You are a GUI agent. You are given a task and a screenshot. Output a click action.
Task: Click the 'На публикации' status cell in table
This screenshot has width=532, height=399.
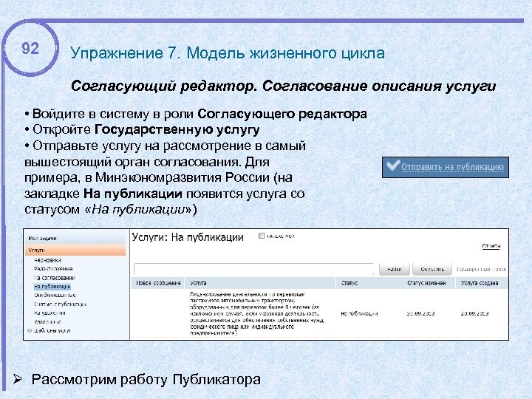click(359, 313)
